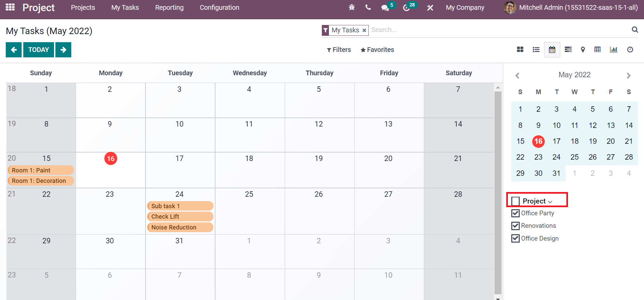Screen dimensions: 644x300
Task: Open the apps grid menu
Action: [x=10, y=7]
